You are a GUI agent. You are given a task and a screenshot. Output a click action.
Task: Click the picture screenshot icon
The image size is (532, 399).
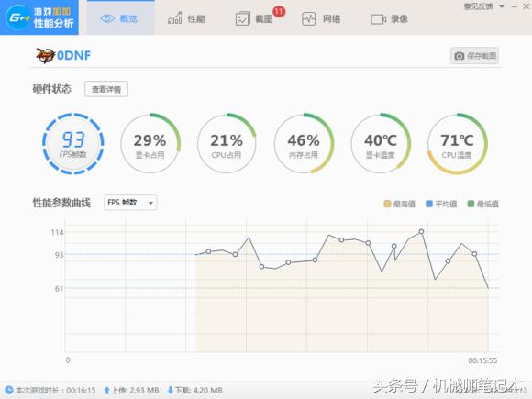pos(242,18)
